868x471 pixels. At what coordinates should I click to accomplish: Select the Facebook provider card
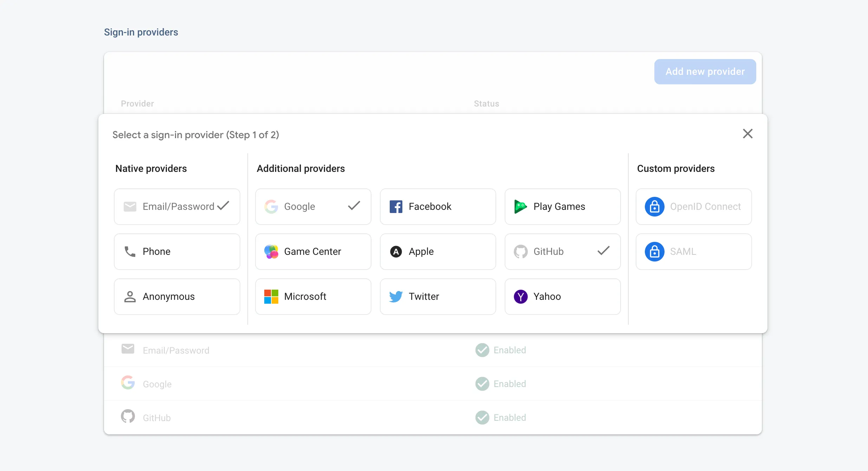coord(438,207)
